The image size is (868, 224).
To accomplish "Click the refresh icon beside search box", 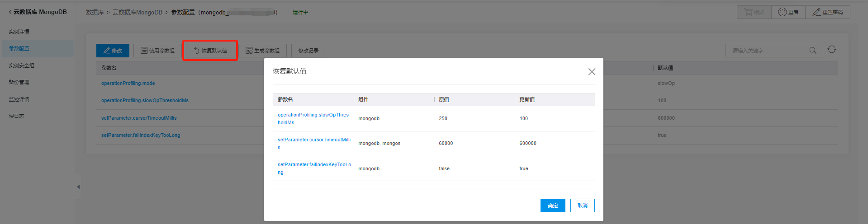I will (x=832, y=50).
